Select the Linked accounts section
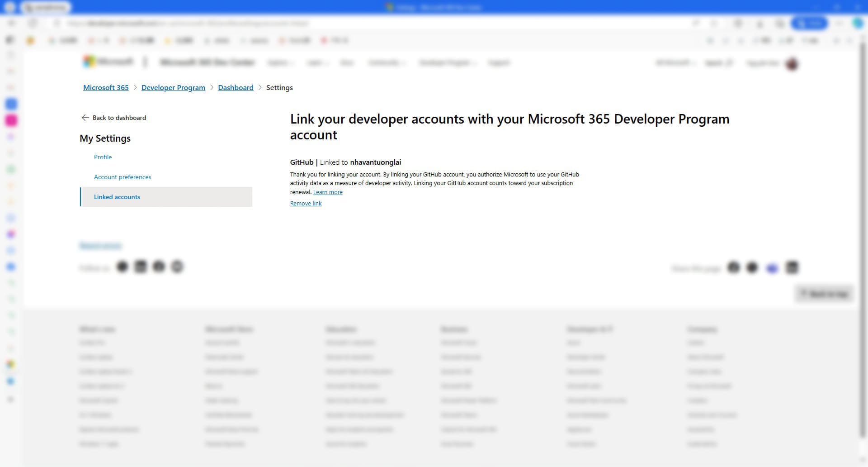The image size is (868, 467). (166, 197)
